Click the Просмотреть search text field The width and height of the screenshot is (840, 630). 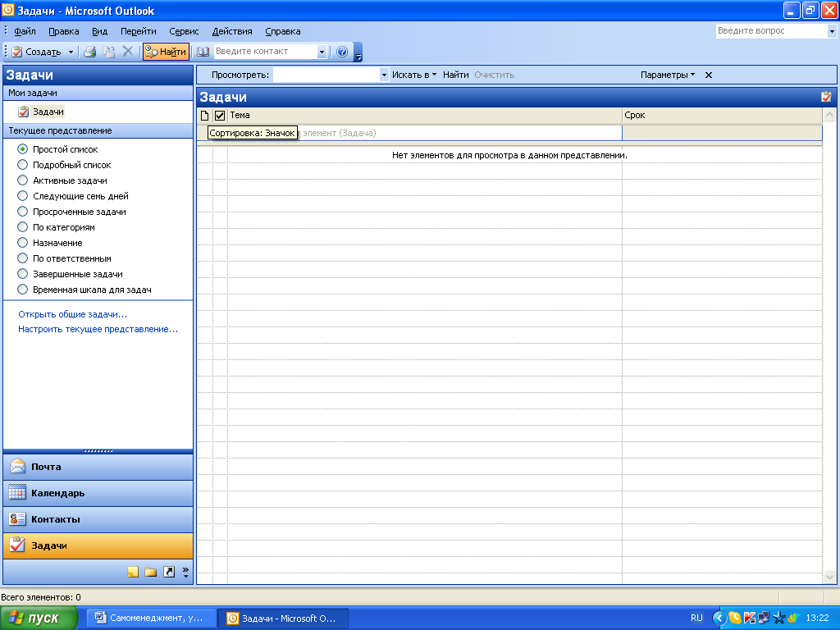coord(326,75)
